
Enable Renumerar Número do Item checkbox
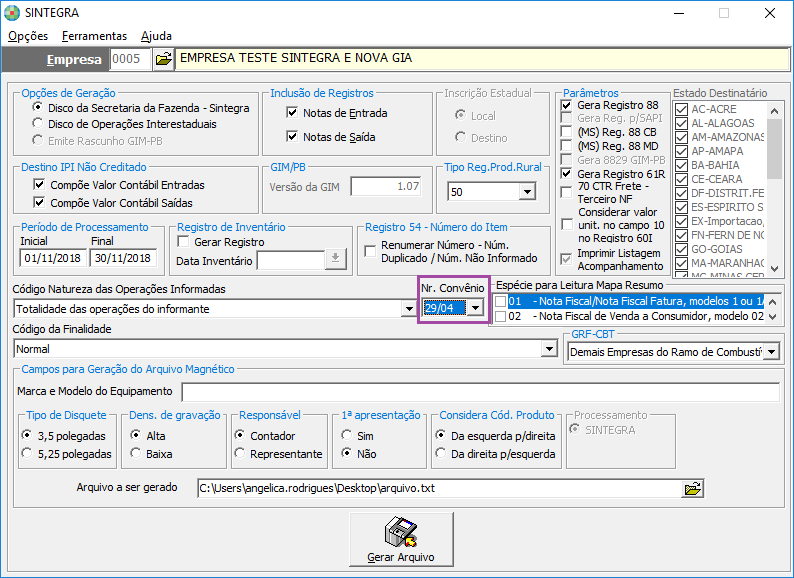click(370, 251)
